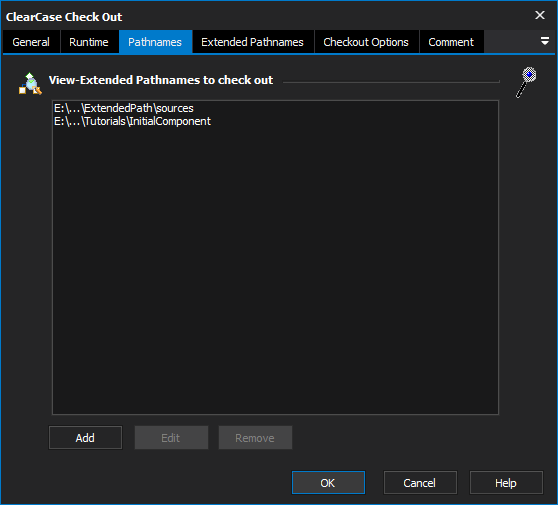
Task: Go to the Checkout Options tab
Action: pos(366,42)
